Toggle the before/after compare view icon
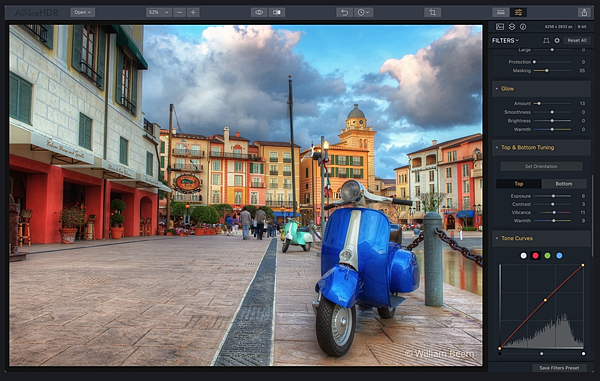This screenshot has height=381, width=600. click(277, 12)
